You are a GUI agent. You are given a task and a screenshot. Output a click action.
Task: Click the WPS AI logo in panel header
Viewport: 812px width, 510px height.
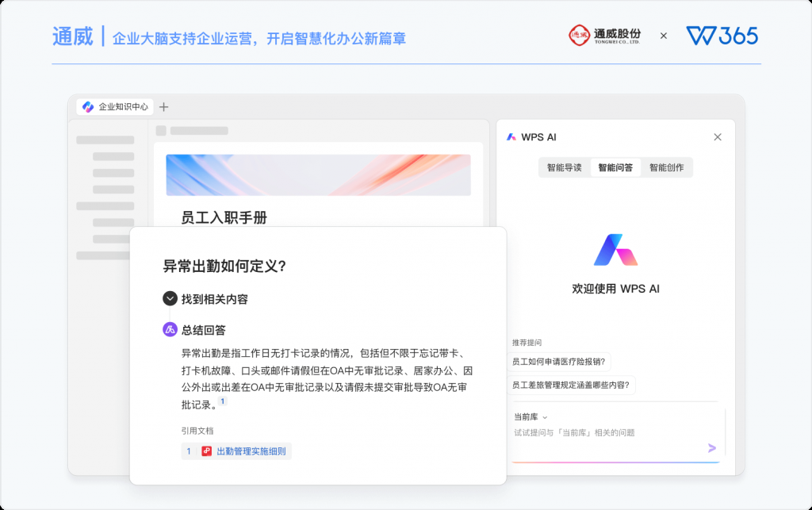click(511, 137)
